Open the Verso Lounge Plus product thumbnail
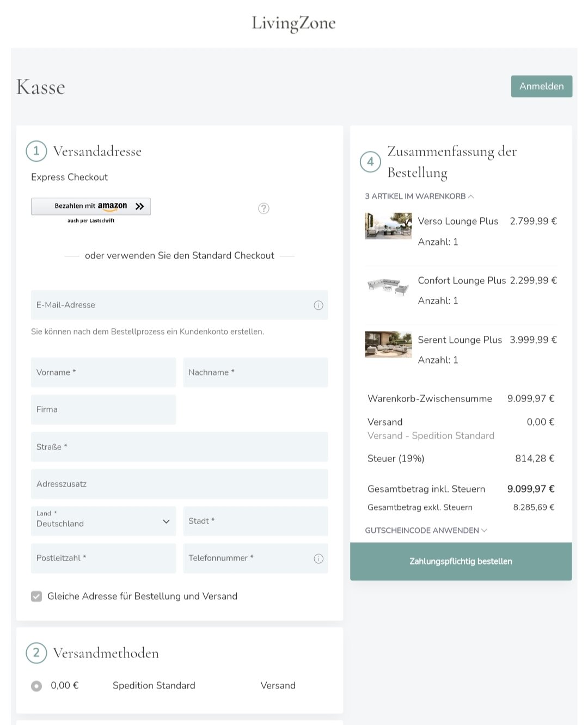The image size is (588, 725). [388, 226]
